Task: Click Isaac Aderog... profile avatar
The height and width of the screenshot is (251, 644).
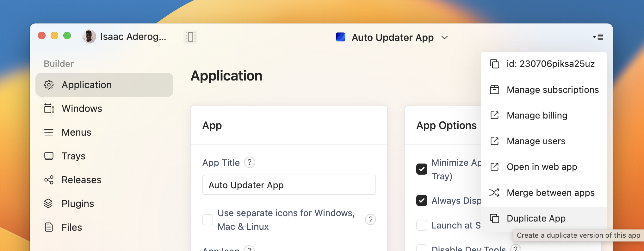Action: click(x=89, y=37)
